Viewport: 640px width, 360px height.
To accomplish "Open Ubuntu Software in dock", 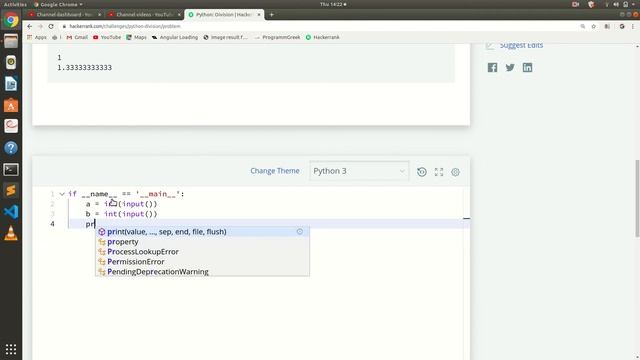I will coord(11,105).
